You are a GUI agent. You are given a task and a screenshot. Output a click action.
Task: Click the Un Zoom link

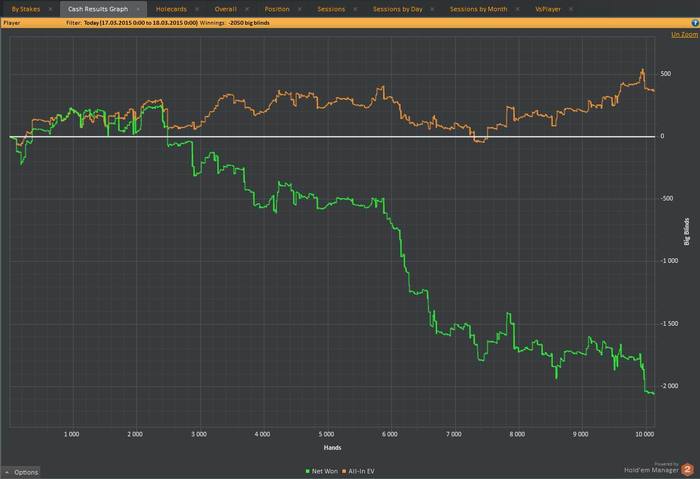tap(684, 34)
